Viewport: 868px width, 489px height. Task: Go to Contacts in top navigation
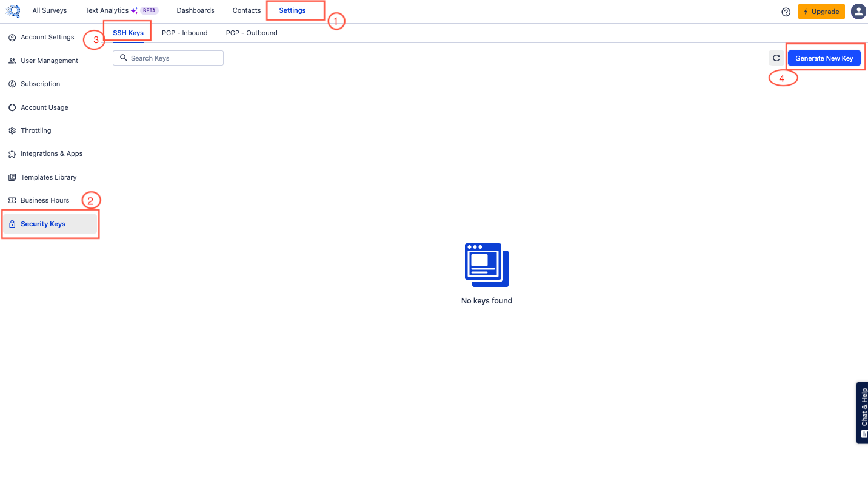247,10
